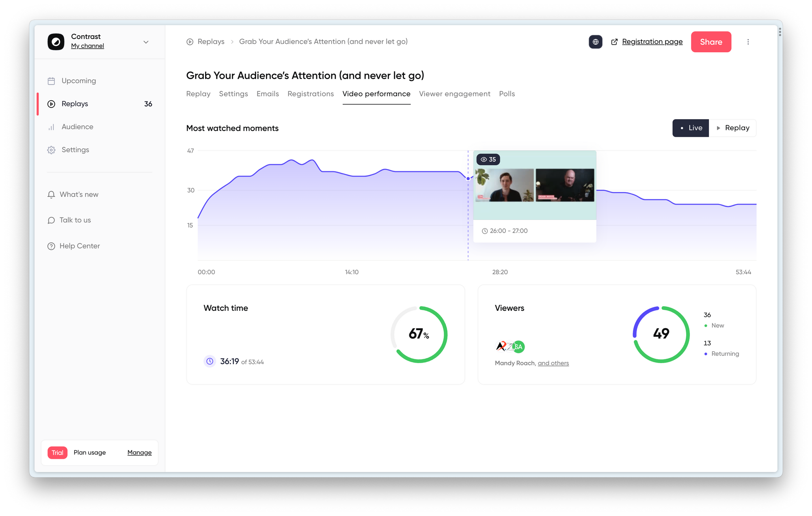The image size is (812, 516).
Task: Click the right speaker video thumbnail
Action: (x=565, y=185)
